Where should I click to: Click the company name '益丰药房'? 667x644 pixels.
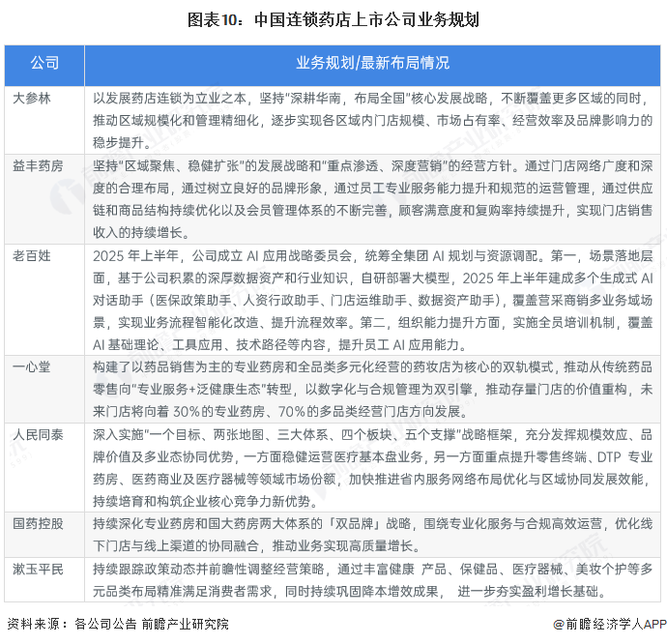coord(38,165)
